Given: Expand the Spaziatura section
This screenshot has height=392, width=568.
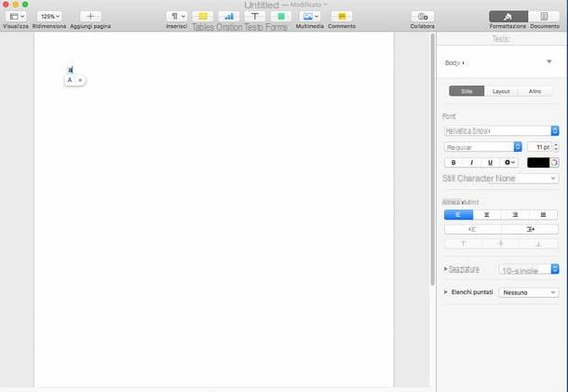Looking at the screenshot, I should click(446, 269).
